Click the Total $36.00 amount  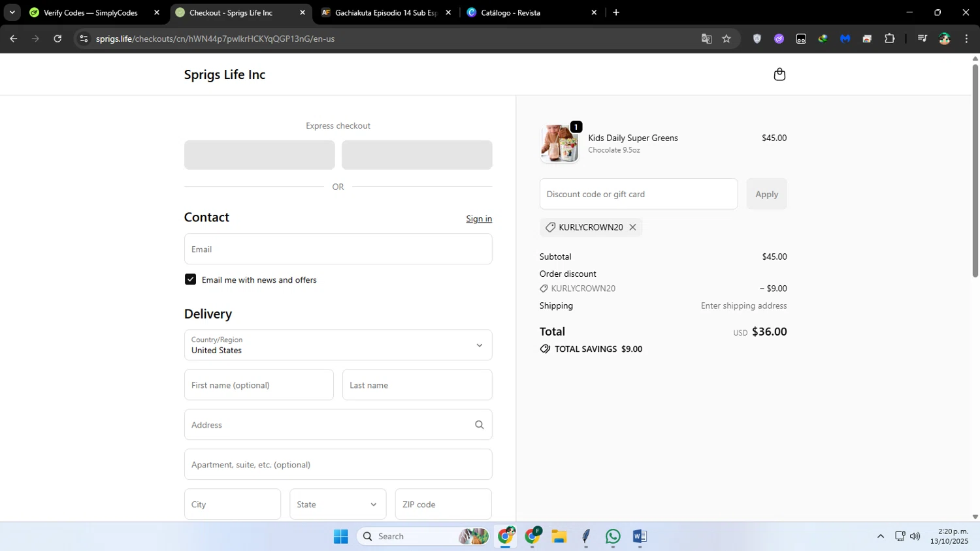point(769,332)
